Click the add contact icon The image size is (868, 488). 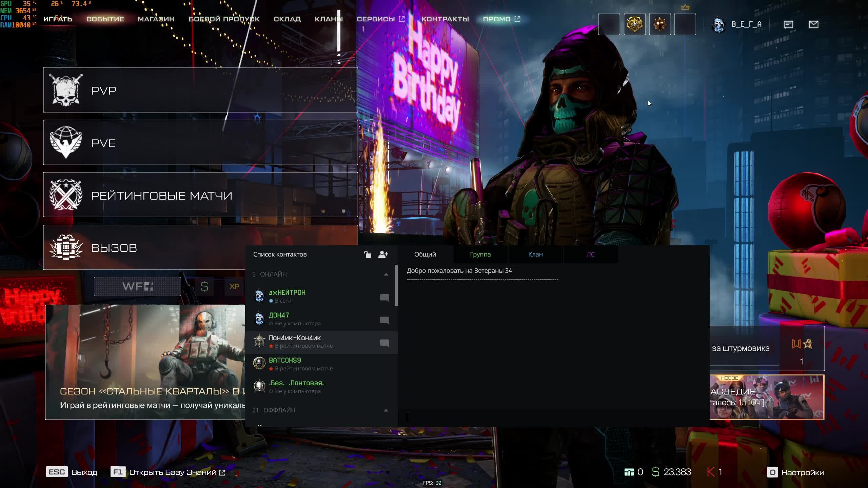pyautogui.click(x=383, y=254)
